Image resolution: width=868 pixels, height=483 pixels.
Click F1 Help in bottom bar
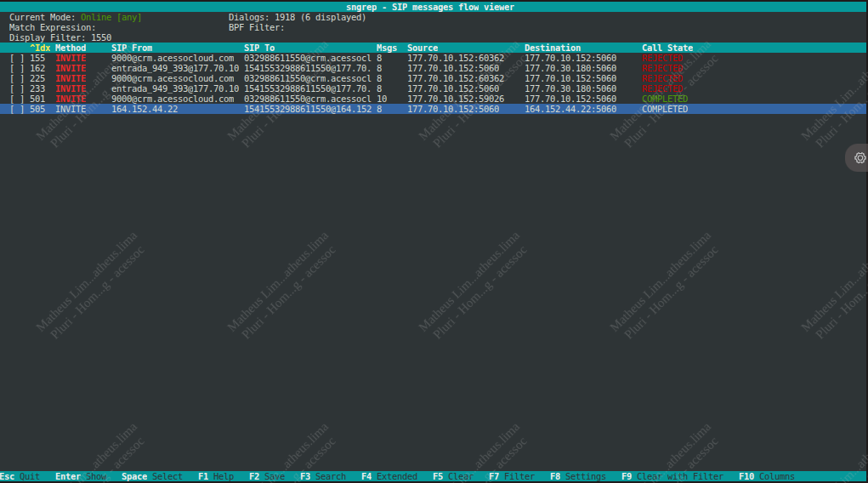click(x=216, y=477)
